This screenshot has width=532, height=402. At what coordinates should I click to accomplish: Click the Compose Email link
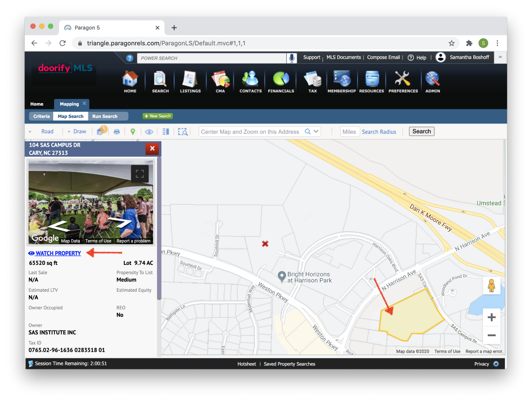[x=383, y=57]
